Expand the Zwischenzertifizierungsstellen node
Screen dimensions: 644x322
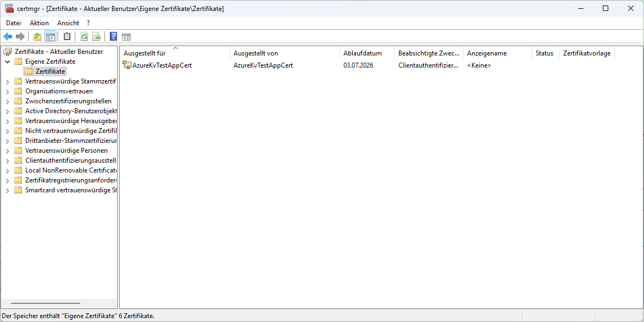coord(7,101)
